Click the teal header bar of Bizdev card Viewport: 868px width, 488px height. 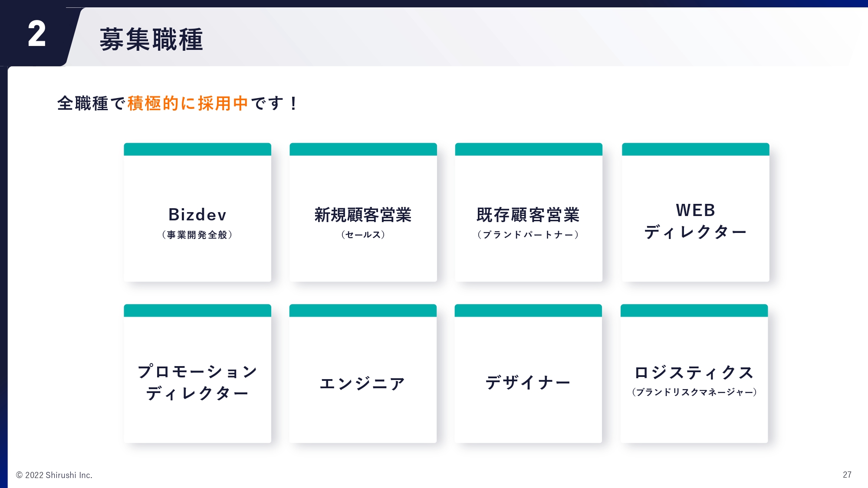coord(197,149)
